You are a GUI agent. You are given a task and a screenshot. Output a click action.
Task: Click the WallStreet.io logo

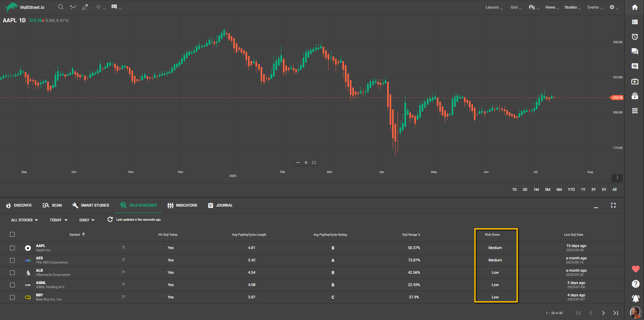24,7
